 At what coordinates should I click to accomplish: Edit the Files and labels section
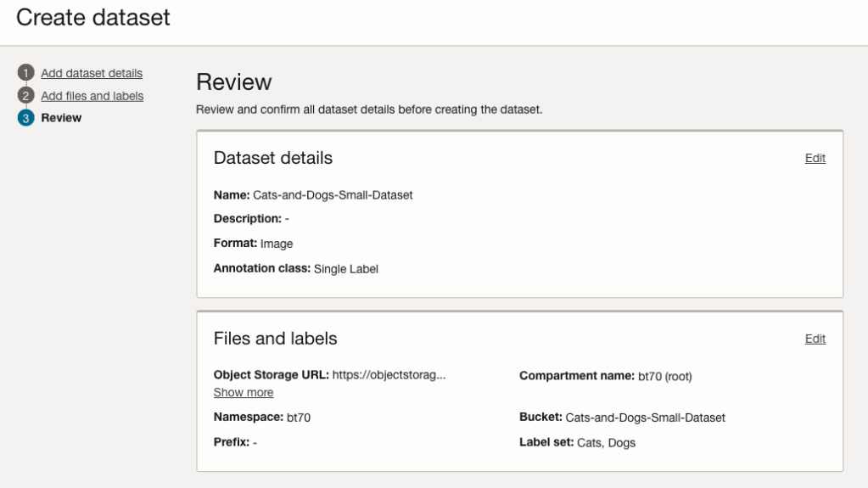tap(815, 339)
